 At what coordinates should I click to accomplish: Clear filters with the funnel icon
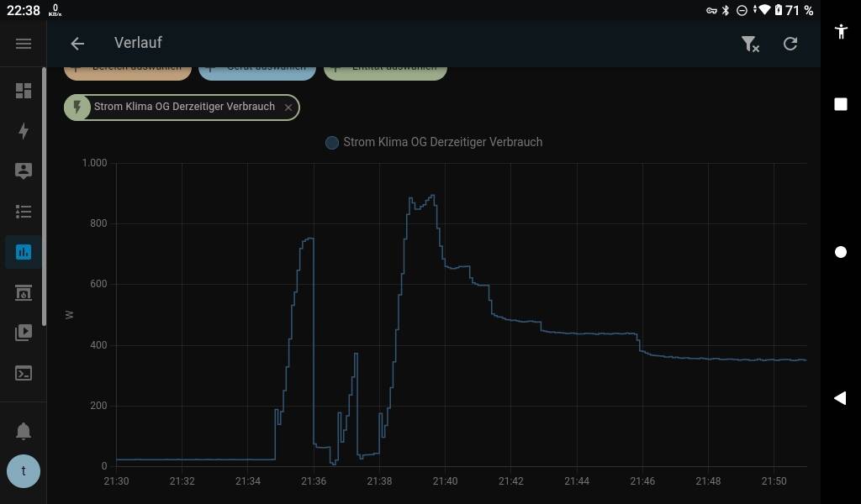click(749, 44)
